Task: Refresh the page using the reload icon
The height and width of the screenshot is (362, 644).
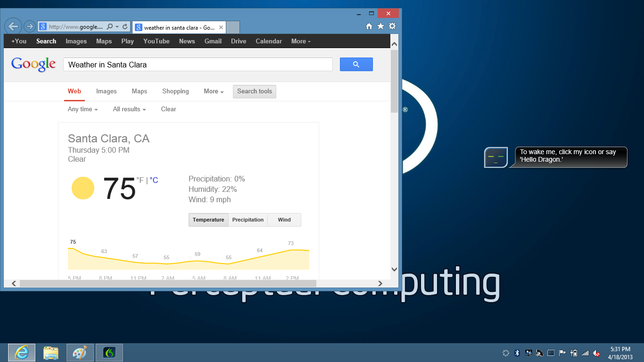Action: (125, 27)
